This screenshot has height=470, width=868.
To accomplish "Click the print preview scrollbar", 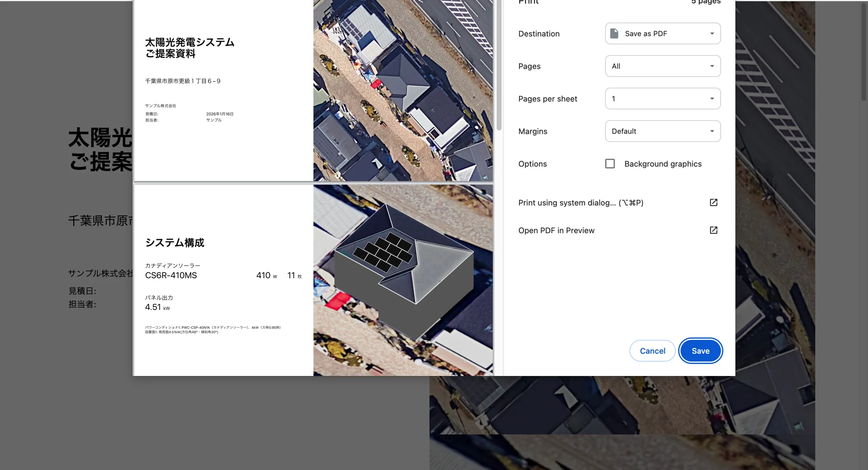I will (x=499, y=66).
